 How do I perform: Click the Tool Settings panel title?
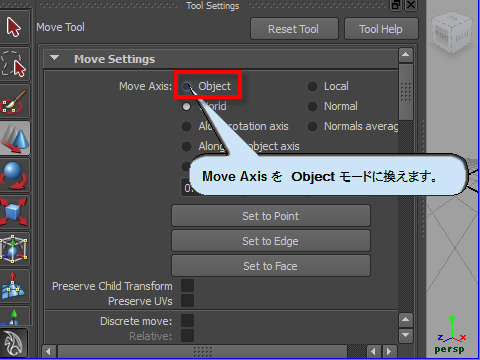point(213,5)
